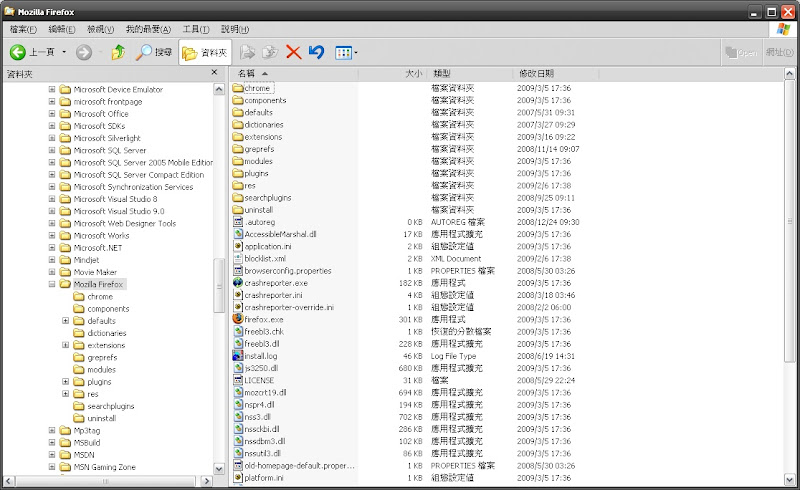Select the freebl3.chk file icon
The height and width of the screenshot is (490, 800).
tap(238, 331)
